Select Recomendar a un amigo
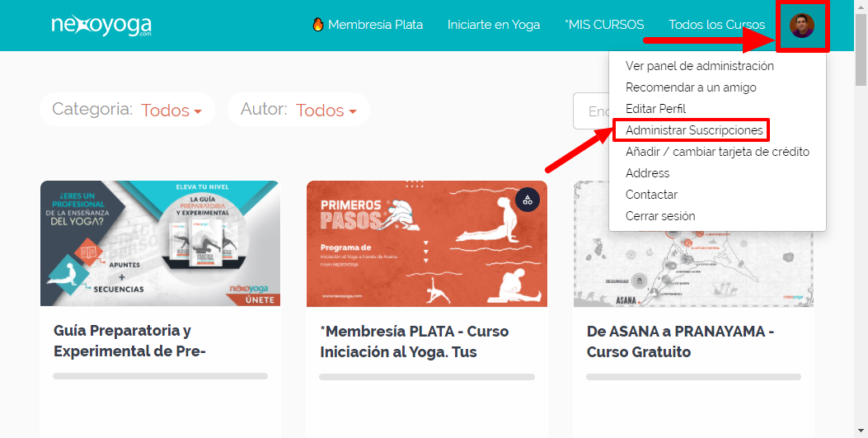 pos(691,87)
